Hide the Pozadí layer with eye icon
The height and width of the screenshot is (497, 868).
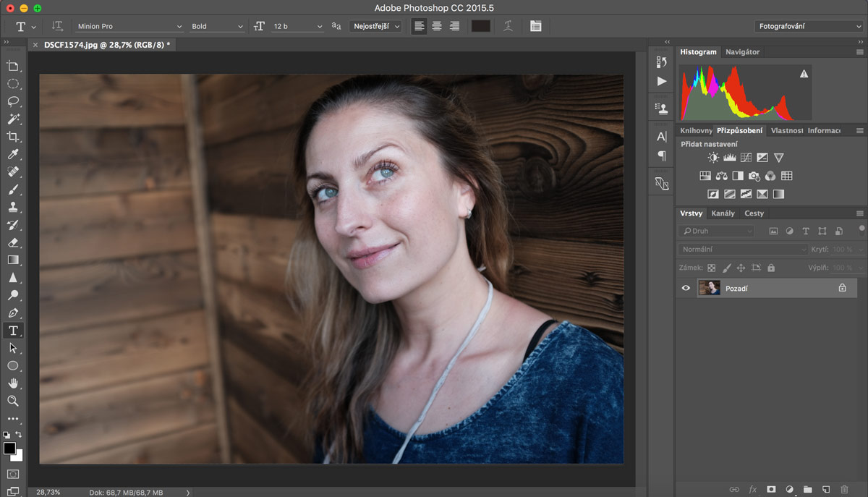click(x=686, y=288)
